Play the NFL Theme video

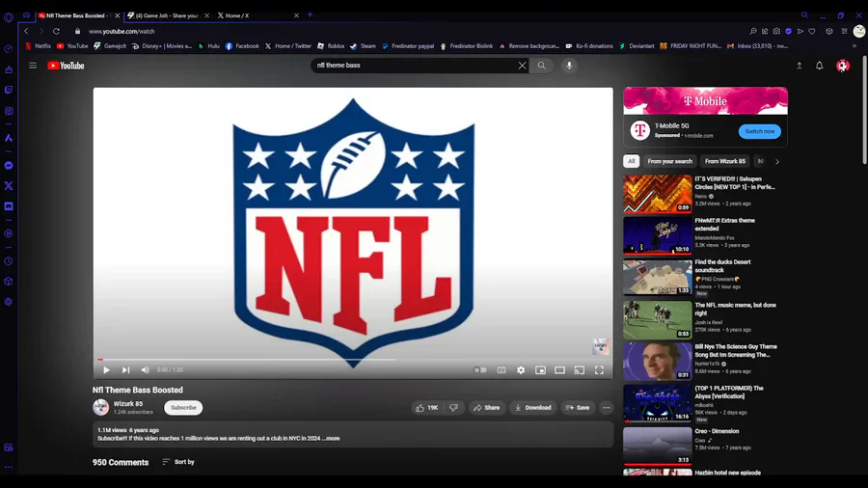pyautogui.click(x=106, y=369)
